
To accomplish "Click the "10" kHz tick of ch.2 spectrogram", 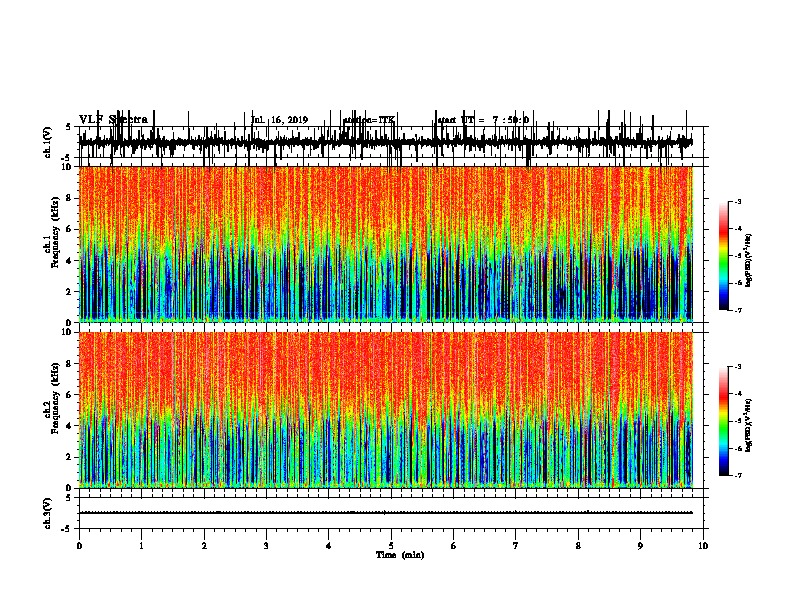I will (x=68, y=332).
